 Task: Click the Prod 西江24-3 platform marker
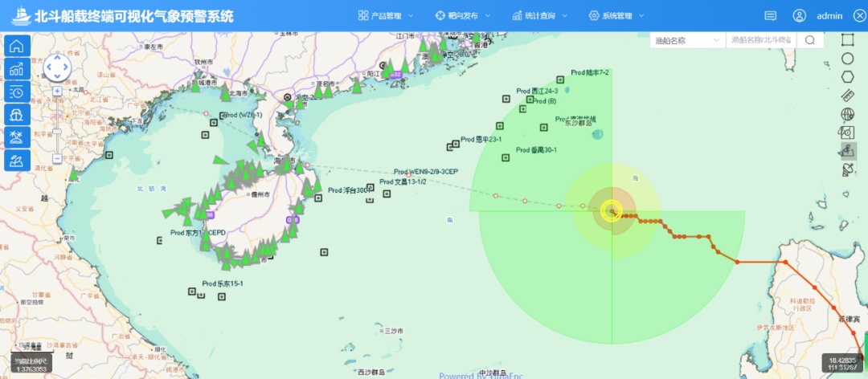point(506,99)
